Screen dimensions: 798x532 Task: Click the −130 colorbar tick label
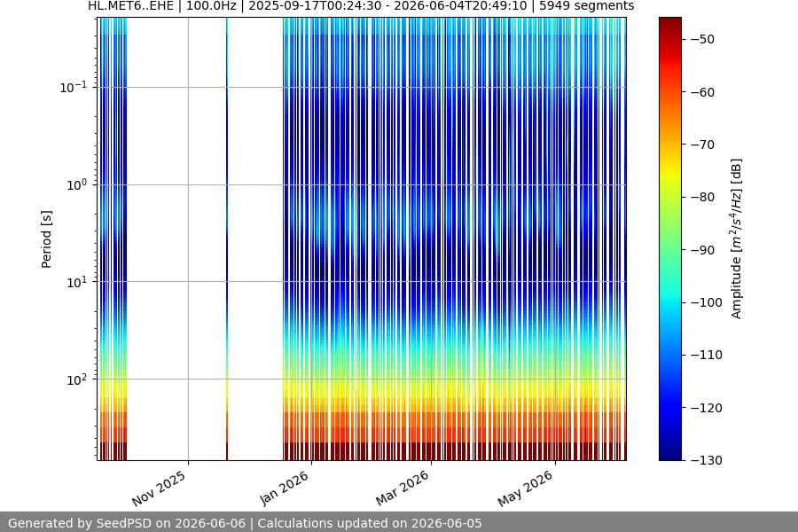tap(707, 460)
